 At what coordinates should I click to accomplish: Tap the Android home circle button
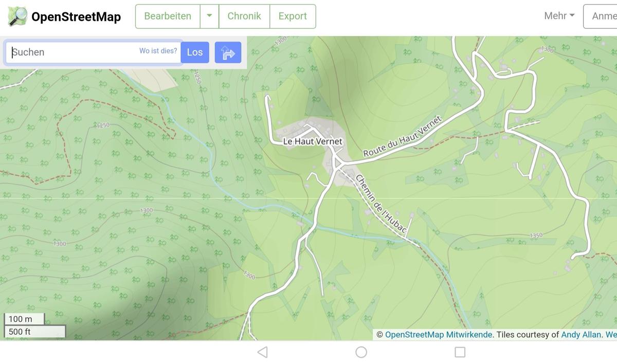[x=361, y=352]
